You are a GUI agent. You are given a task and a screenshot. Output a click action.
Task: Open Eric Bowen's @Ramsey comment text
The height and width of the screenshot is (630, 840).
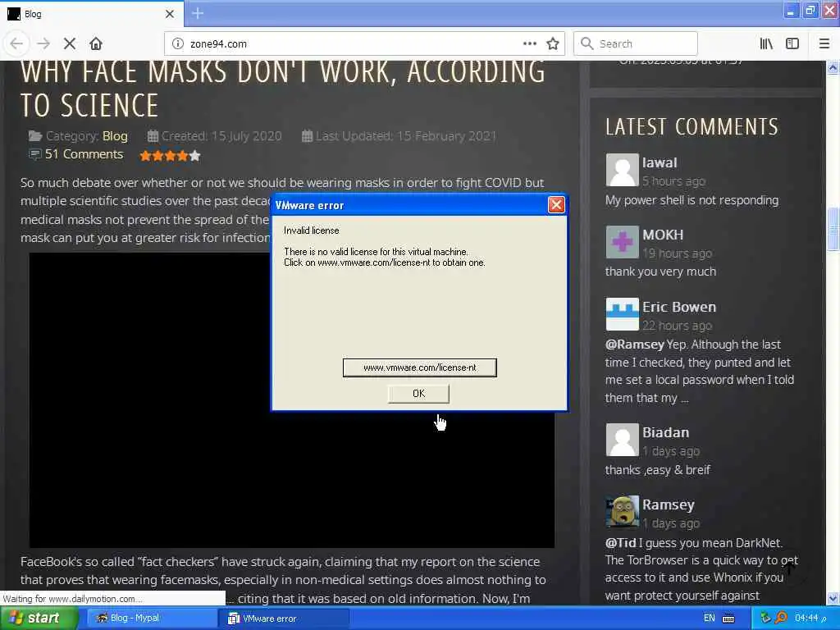[x=699, y=372]
